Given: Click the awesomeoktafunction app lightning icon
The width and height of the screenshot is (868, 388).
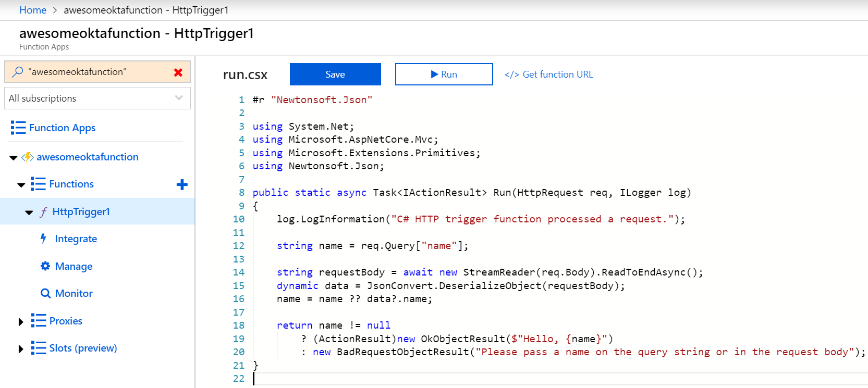Looking at the screenshot, I should click(28, 157).
